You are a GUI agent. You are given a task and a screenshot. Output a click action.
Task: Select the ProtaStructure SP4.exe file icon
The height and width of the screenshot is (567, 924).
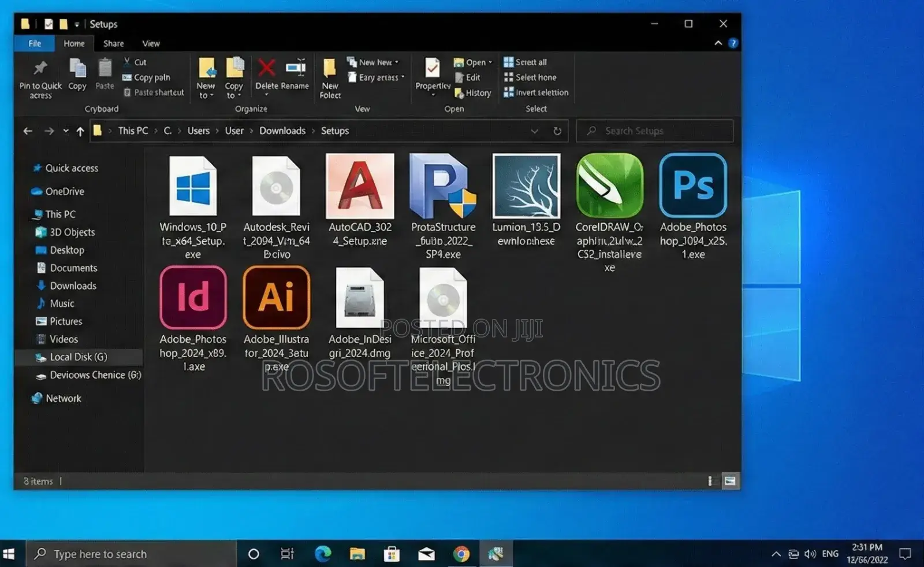tap(443, 186)
